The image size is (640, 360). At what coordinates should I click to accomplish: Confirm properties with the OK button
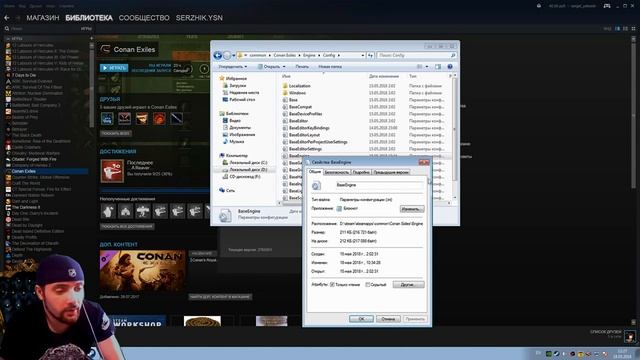click(361, 319)
